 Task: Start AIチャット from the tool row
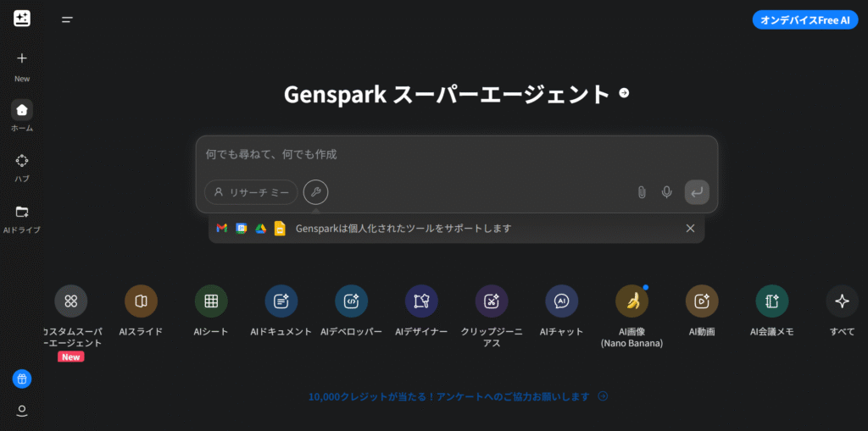[x=561, y=301]
